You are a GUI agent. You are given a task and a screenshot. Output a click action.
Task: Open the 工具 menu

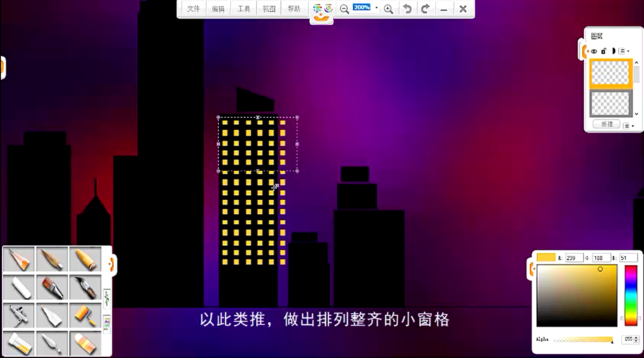[244, 9]
